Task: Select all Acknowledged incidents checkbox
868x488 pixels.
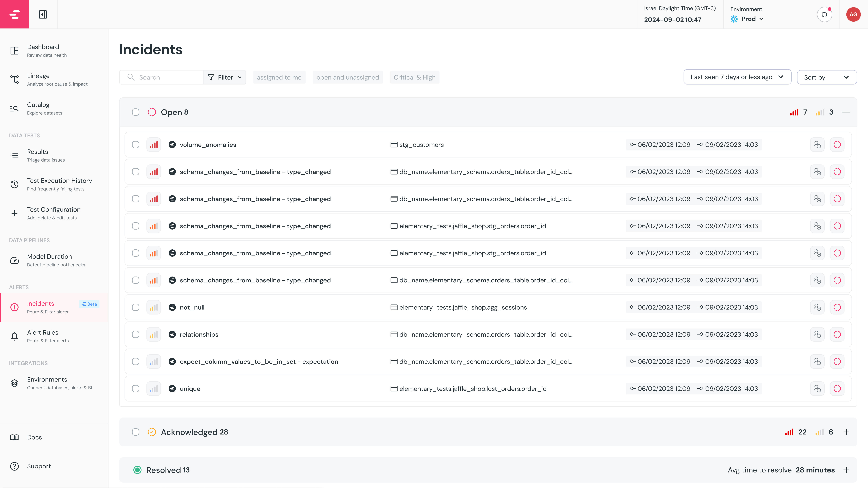Action: pos(135,432)
